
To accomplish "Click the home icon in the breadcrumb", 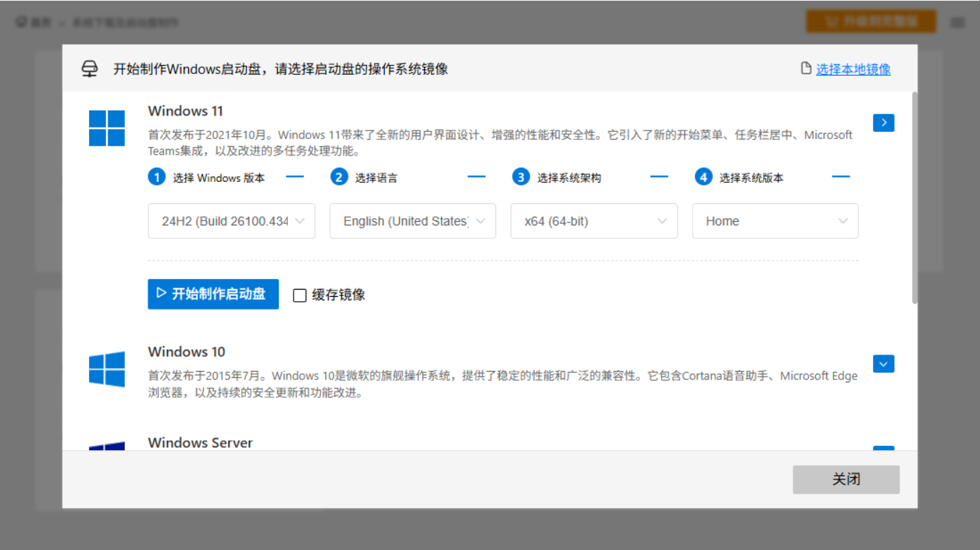I will 20,21.
